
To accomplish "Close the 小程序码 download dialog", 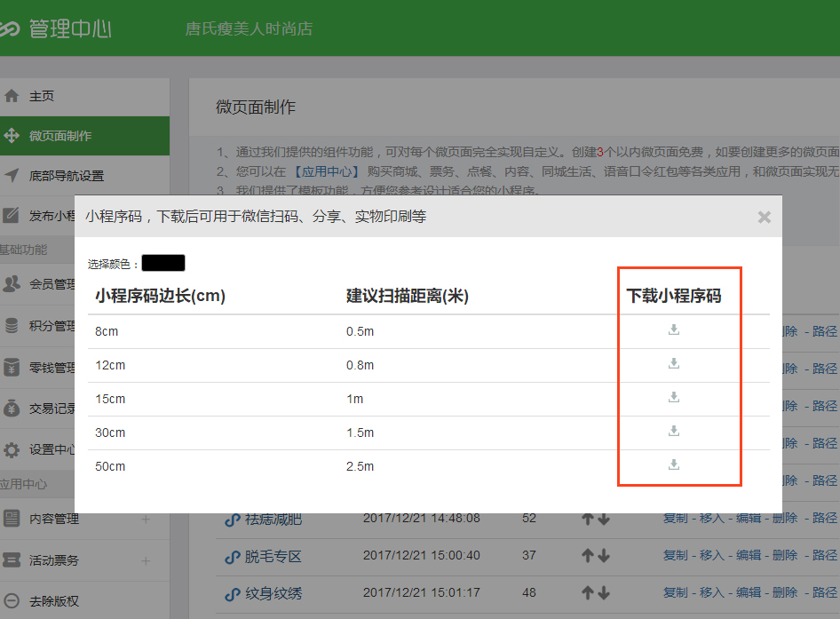I will click(764, 217).
